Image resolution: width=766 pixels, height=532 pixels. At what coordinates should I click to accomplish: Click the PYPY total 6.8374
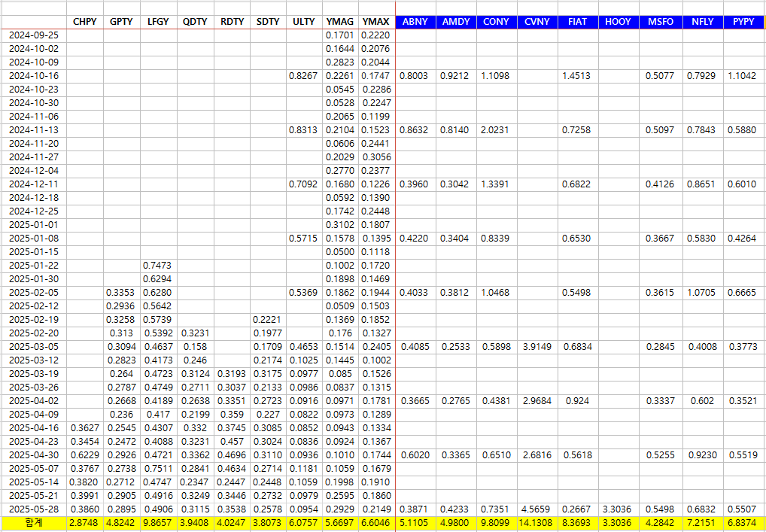(744, 523)
